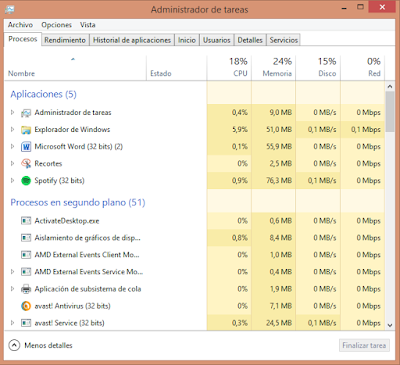Select the AMD External Events Client Mo... name
The height and width of the screenshot is (365, 400).
pyautogui.click(x=87, y=255)
